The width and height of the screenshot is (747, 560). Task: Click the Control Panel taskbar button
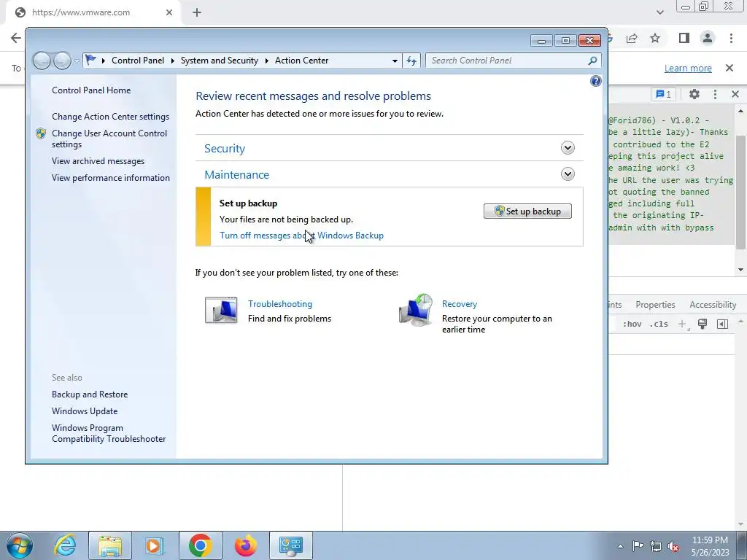point(290,545)
